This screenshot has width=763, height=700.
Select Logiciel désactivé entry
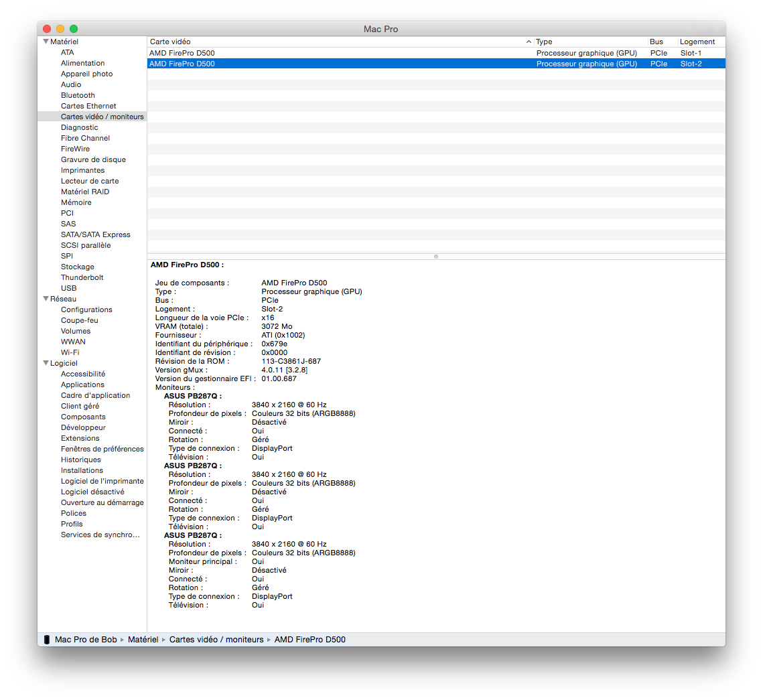tap(92, 491)
